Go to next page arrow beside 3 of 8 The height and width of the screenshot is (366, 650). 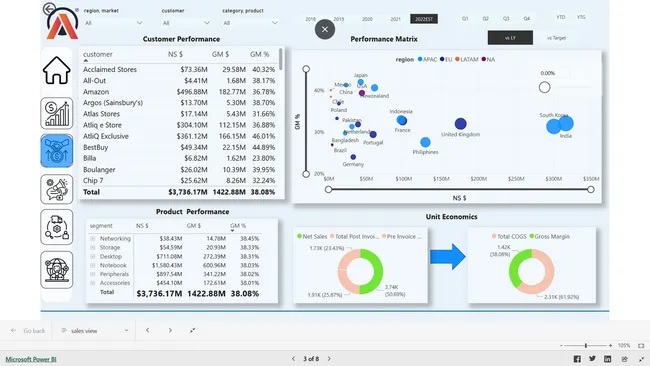coord(329,359)
